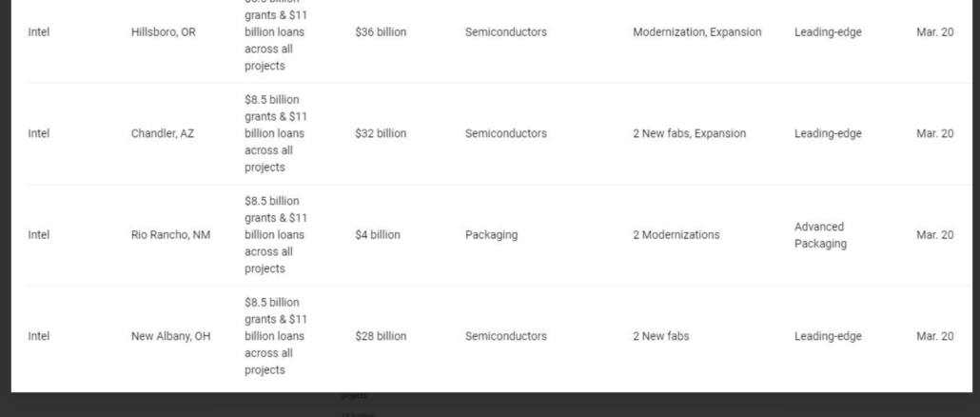Click the funding text in the Chandler row

click(275, 133)
